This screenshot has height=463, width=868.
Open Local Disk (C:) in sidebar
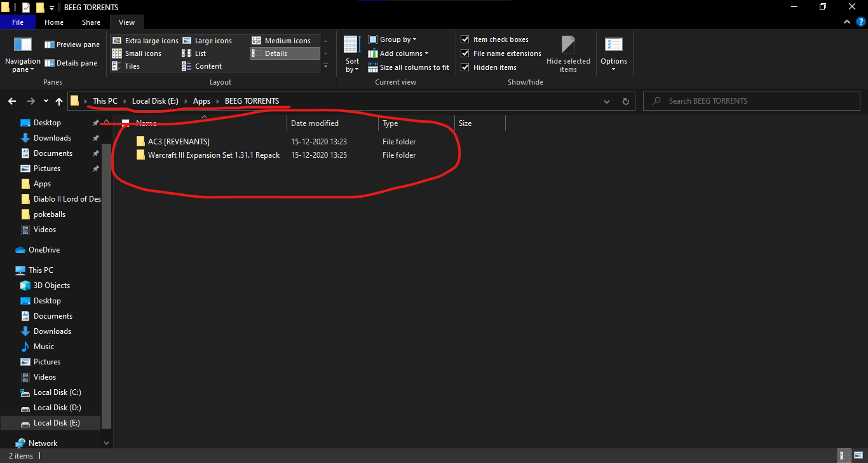coord(57,392)
